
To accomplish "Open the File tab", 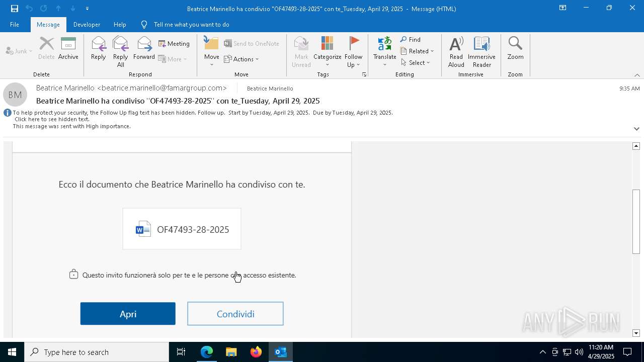I will 15,25.
